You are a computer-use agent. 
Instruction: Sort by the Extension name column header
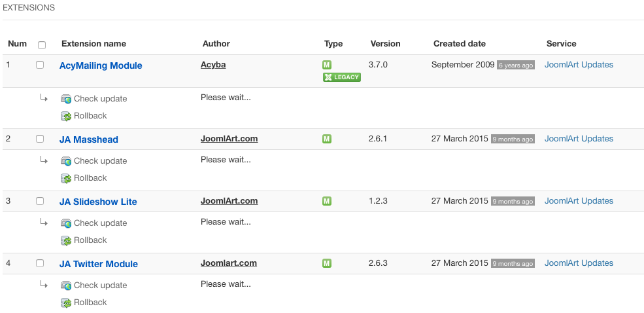coord(93,44)
